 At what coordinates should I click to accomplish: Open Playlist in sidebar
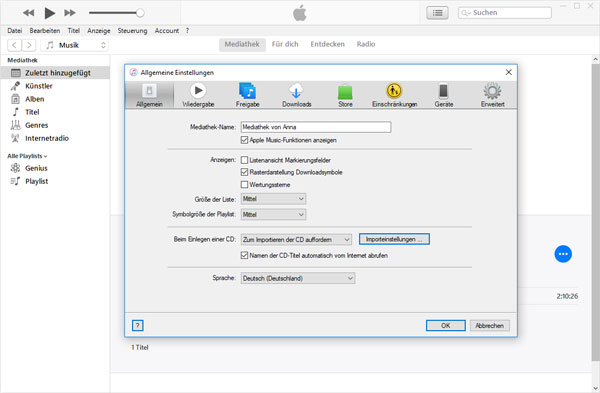click(55, 181)
